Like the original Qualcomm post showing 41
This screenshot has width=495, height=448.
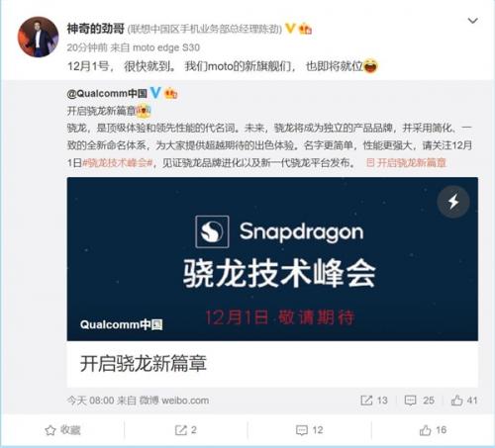(x=464, y=401)
